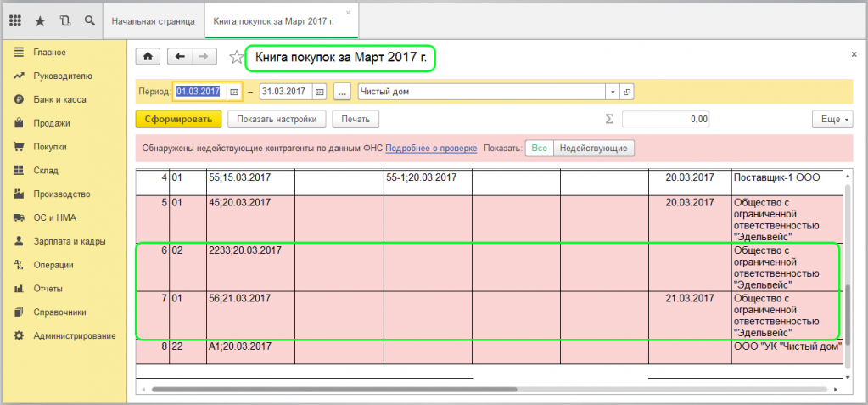This screenshot has height=405, width=868.
Task: Open 'Подробнее о проверке' link
Action: [431, 148]
